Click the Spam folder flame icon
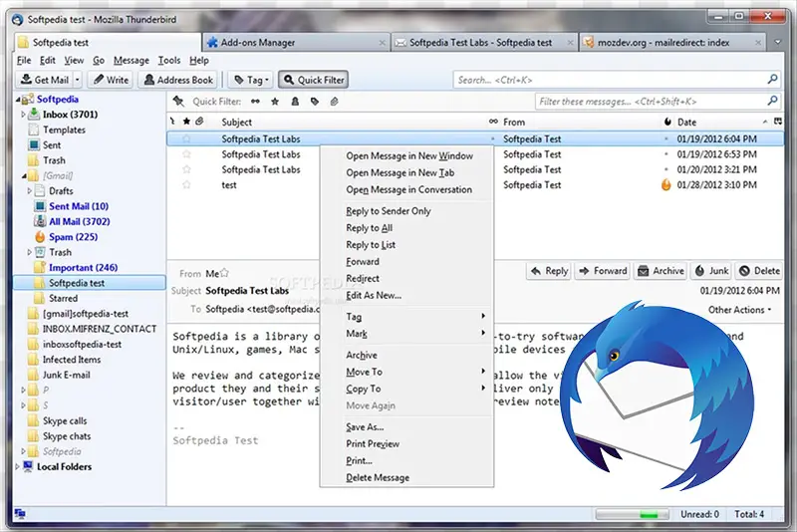 point(40,237)
